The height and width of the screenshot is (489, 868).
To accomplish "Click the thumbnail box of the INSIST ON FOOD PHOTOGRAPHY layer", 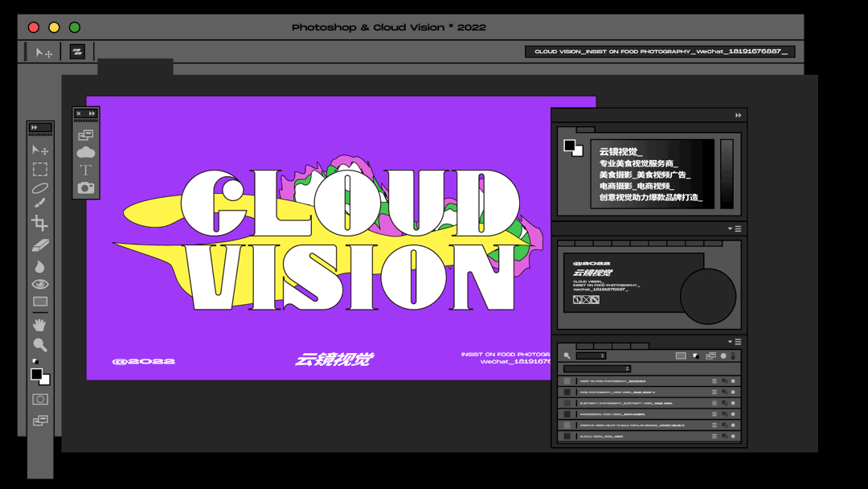I will [x=567, y=381].
